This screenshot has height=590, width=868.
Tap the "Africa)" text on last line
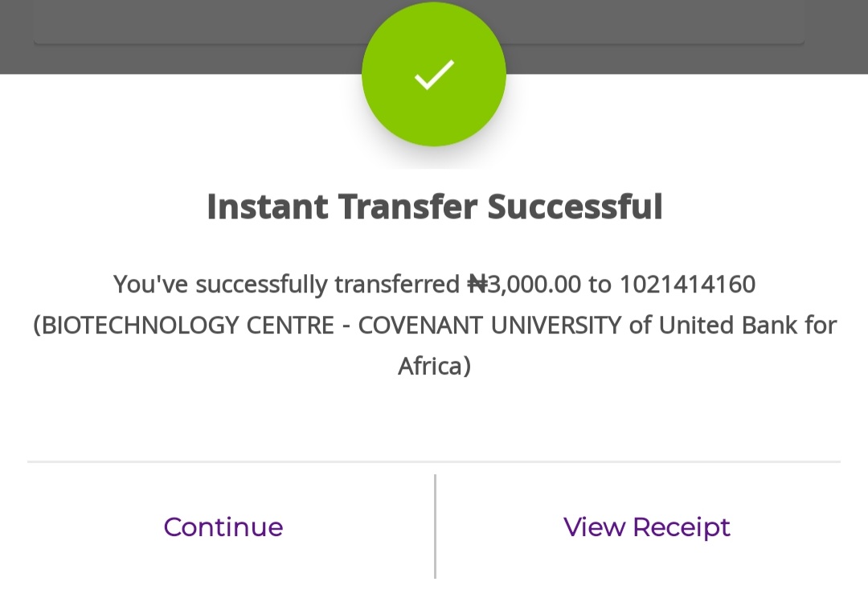pyautogui.click(x=434, y=367)
